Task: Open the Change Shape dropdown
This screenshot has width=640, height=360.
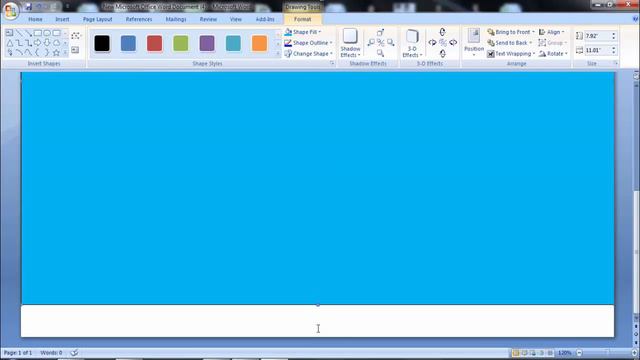Action: click(x=309, y=53)
